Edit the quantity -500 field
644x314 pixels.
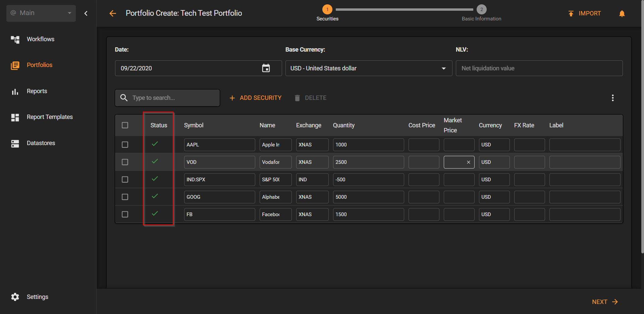(x=368, y=180)
